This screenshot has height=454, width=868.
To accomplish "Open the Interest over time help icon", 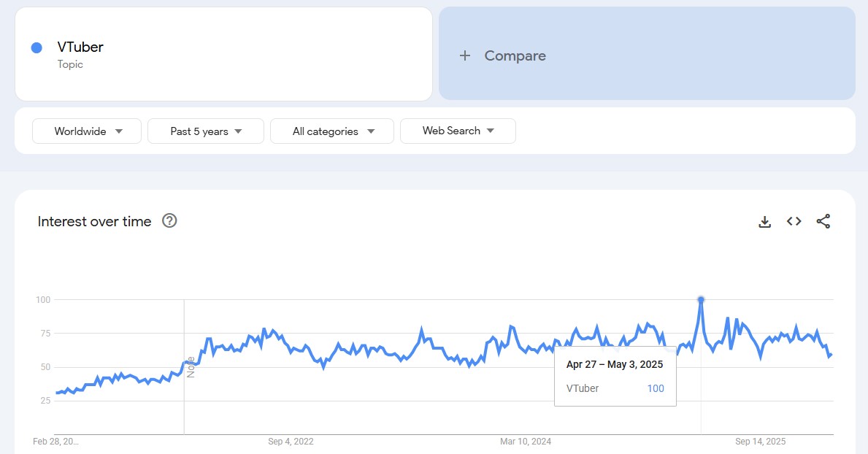I will 169,221.
